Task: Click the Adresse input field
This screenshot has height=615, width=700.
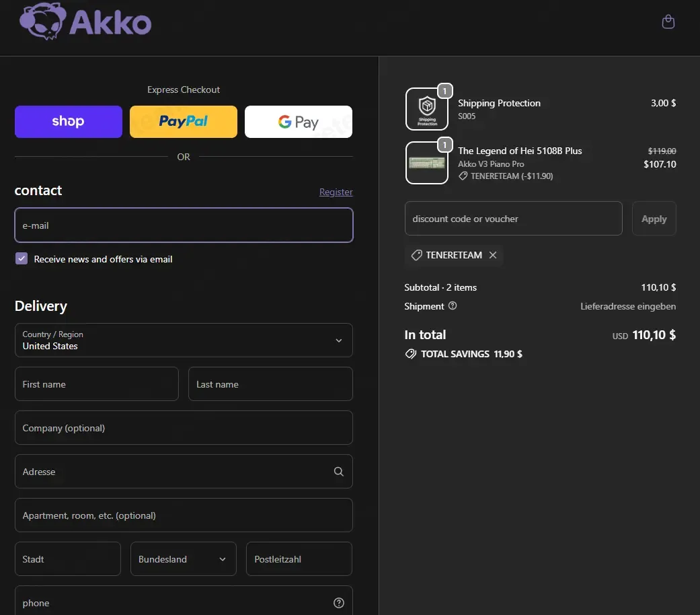Action: click(x=184, y=472)
